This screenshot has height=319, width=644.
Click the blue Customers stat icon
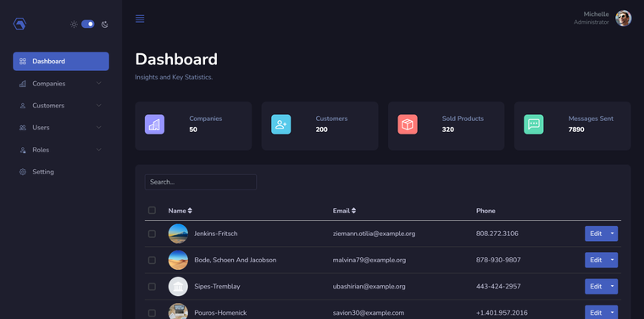point(281,124)
